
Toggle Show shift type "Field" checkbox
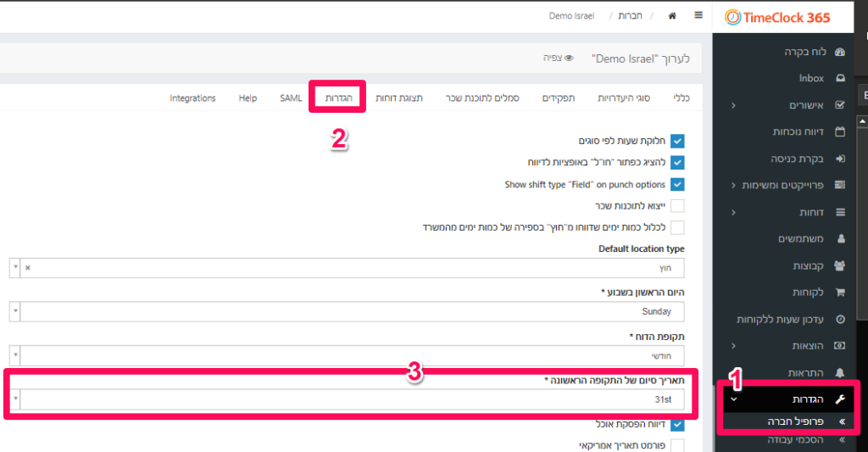tap(677, 184)
